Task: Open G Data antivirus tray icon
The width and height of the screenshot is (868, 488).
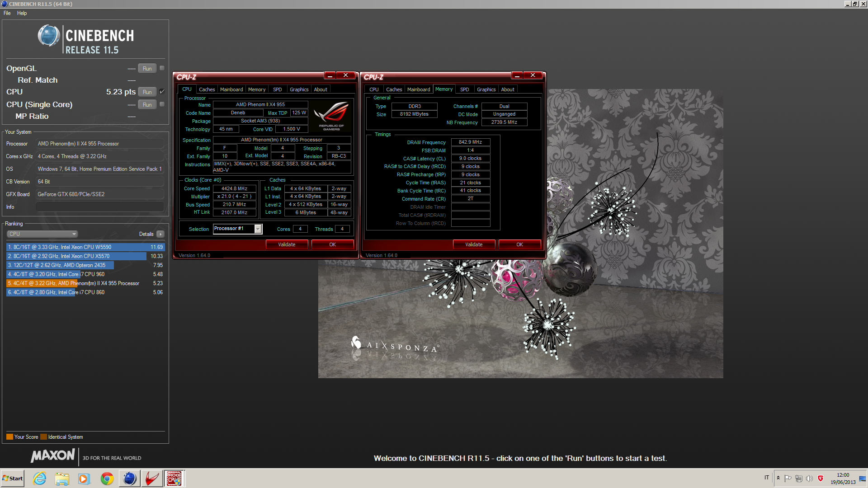Action: pos(820,478)
